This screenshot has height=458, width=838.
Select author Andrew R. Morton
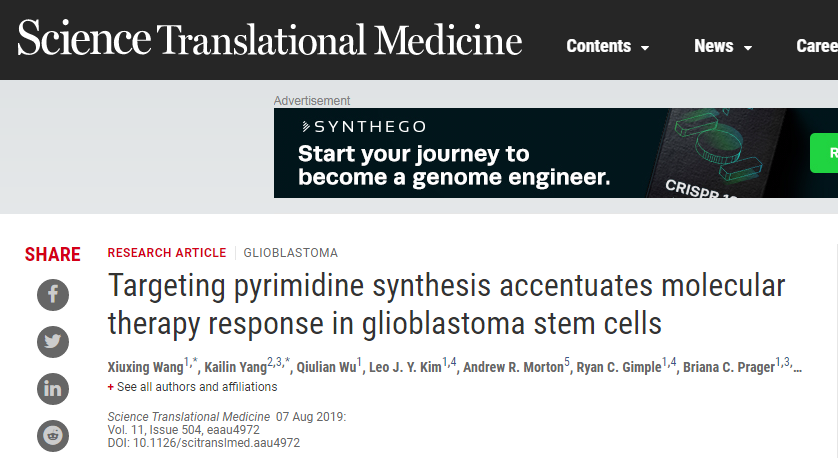[x=513, y=367]
